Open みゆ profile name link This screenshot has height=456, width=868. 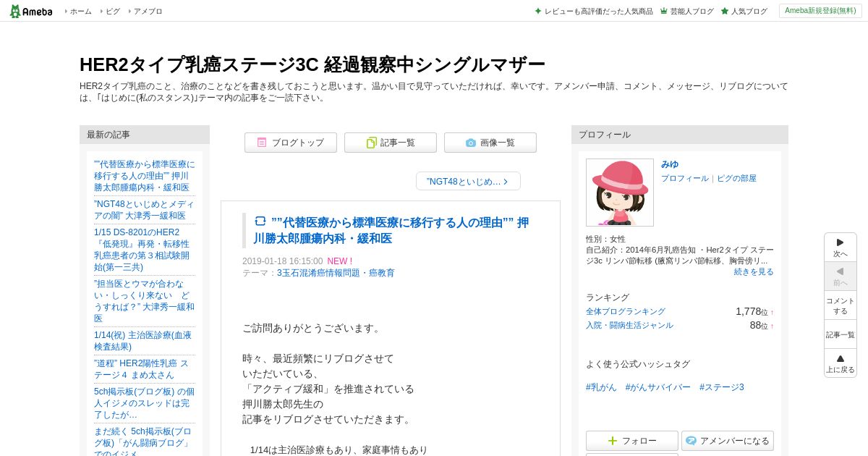(x=670, y=164)
